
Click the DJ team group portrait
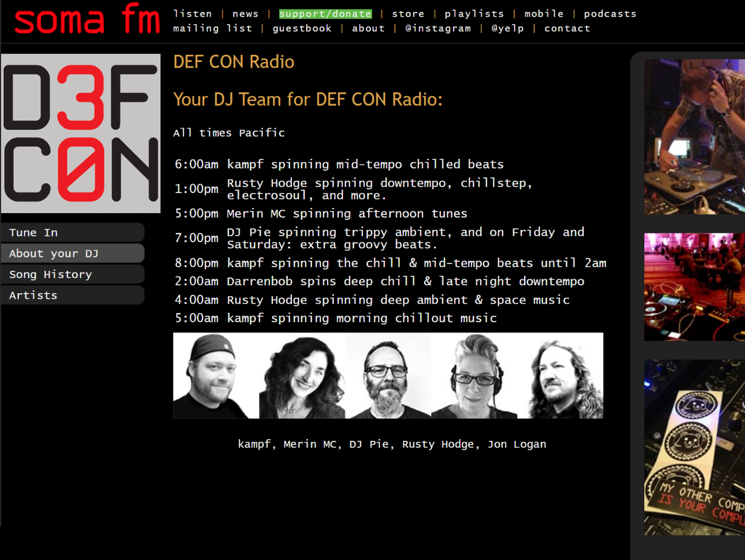(388, 375)
